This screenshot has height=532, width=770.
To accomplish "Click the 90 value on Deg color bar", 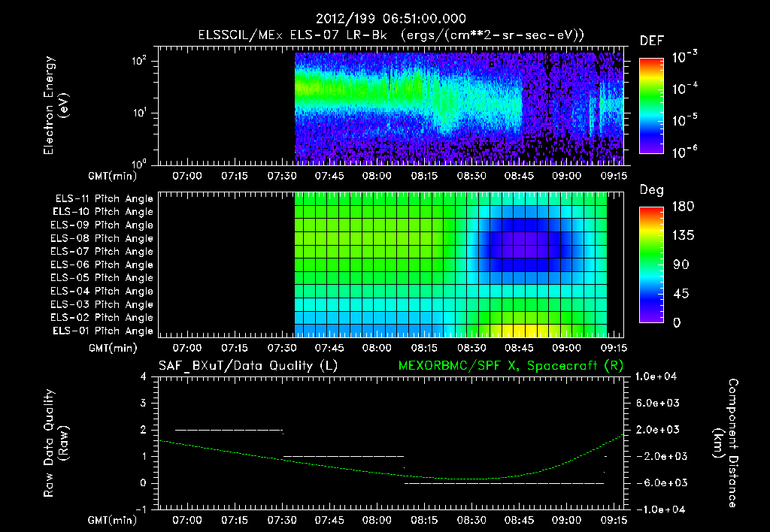I will (681, 264).
